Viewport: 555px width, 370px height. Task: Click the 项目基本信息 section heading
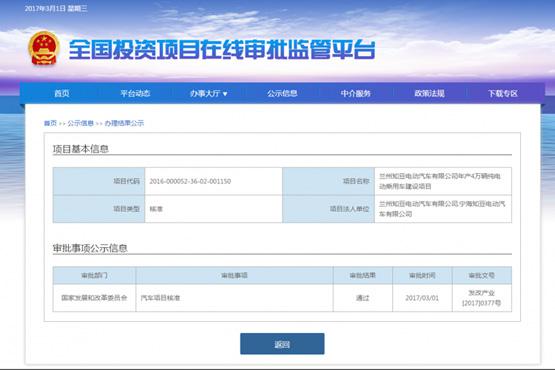(x=81, y=149)
